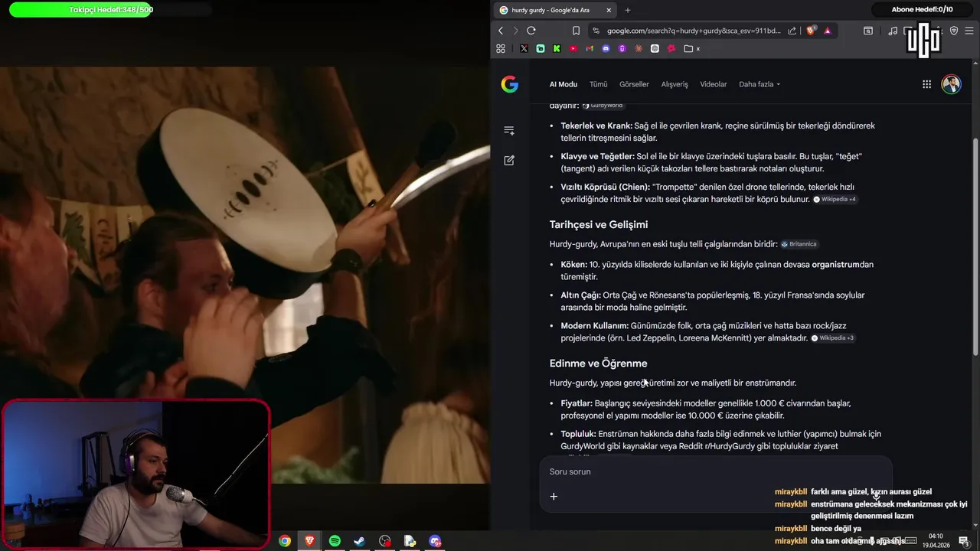
Task: Open the Claude starburst bookmark
Action: click(x=639, y=48)
